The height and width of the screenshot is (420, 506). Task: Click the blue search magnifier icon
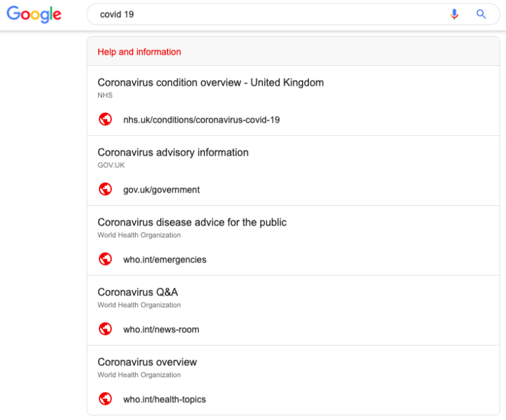click(x=481, y=14)
